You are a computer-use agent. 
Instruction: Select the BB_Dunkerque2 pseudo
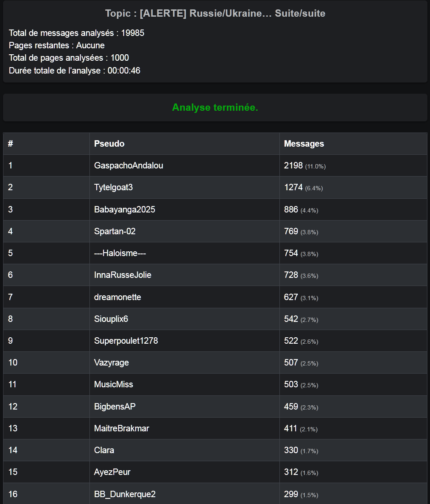[x=125, y=494]
